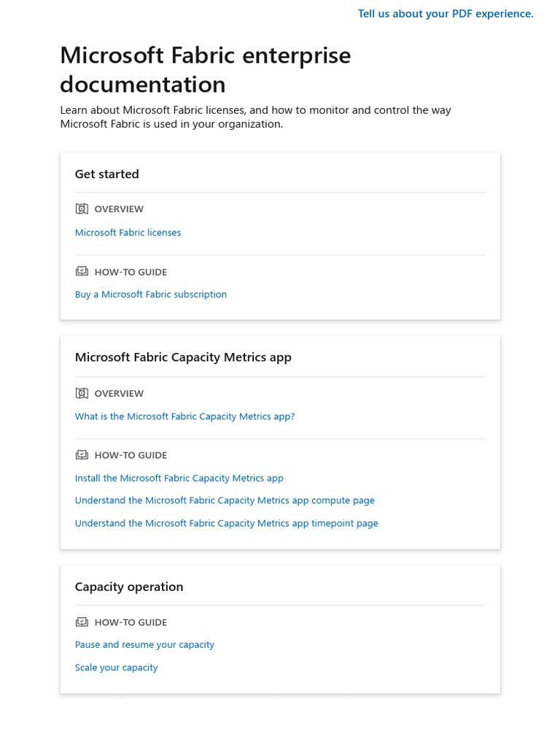This screenshot has height=747, width=560.
Task: Click the Overview icon in Get started card
Action: click(82, 209)
